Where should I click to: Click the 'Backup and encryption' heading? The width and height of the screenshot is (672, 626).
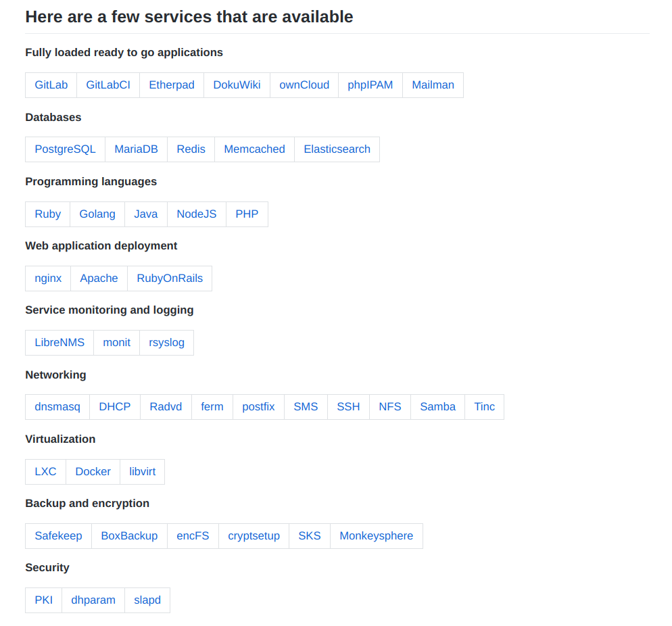pyautogui.click(x=87, y=504)
